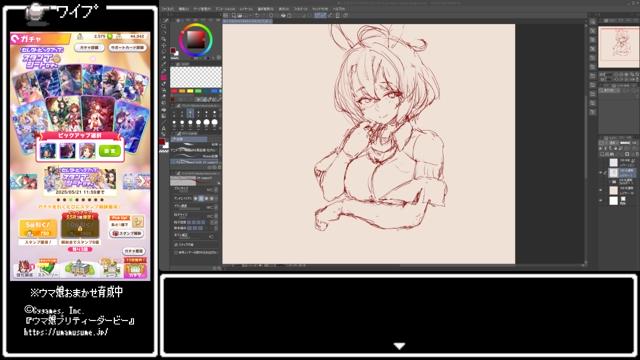Switch to the open canvas document tab
The image size is (640, 360).
tap(248, 21)
